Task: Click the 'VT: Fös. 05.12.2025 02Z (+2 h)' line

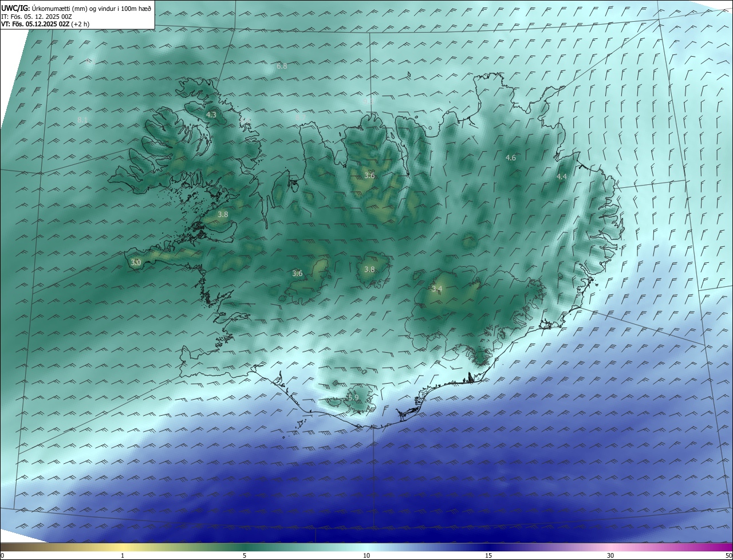Action: click(x=45, y=24)
